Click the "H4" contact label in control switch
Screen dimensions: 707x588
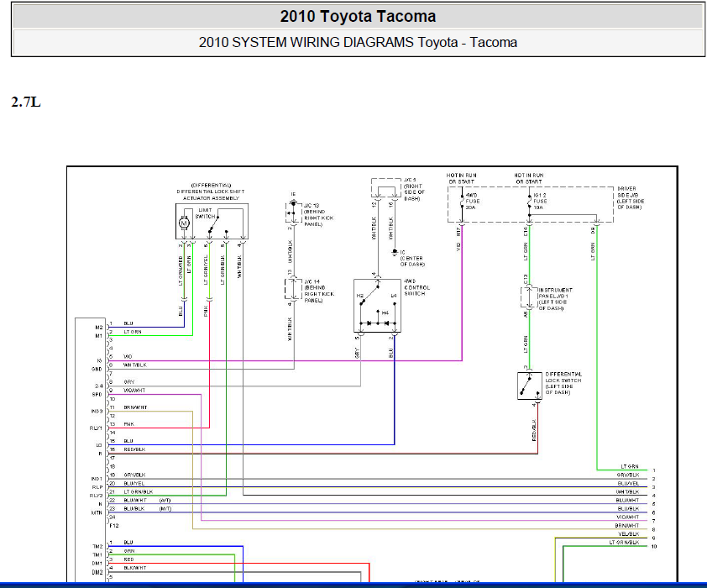click(x=385, y=312)
